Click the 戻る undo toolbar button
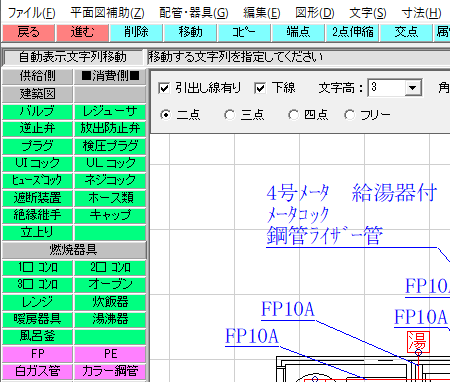 [x=28, y=32]
